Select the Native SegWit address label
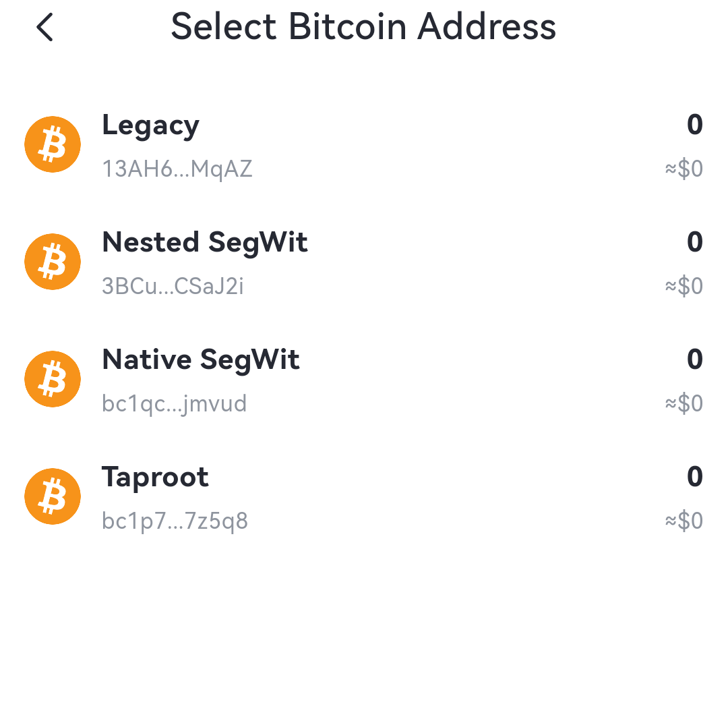Image resolution: width=728 pixels, height=721 pixels. point(200,359)
